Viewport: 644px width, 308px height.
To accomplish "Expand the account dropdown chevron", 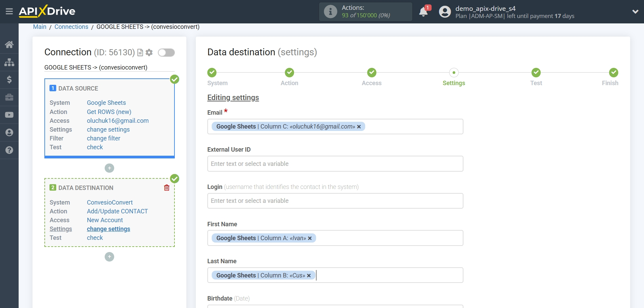I will pos(635,12).
